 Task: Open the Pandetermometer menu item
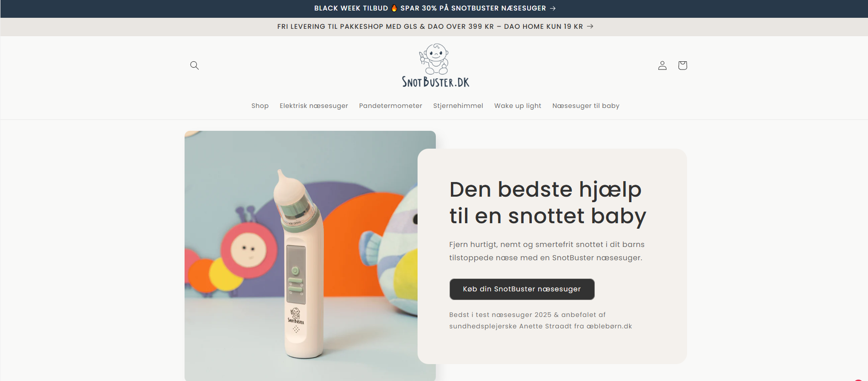pos(391,106)
